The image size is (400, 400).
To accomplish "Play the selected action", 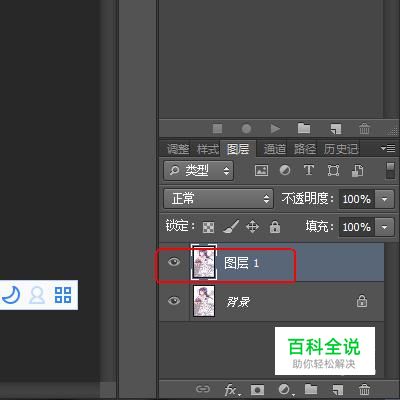I will [x=275, y=128].
